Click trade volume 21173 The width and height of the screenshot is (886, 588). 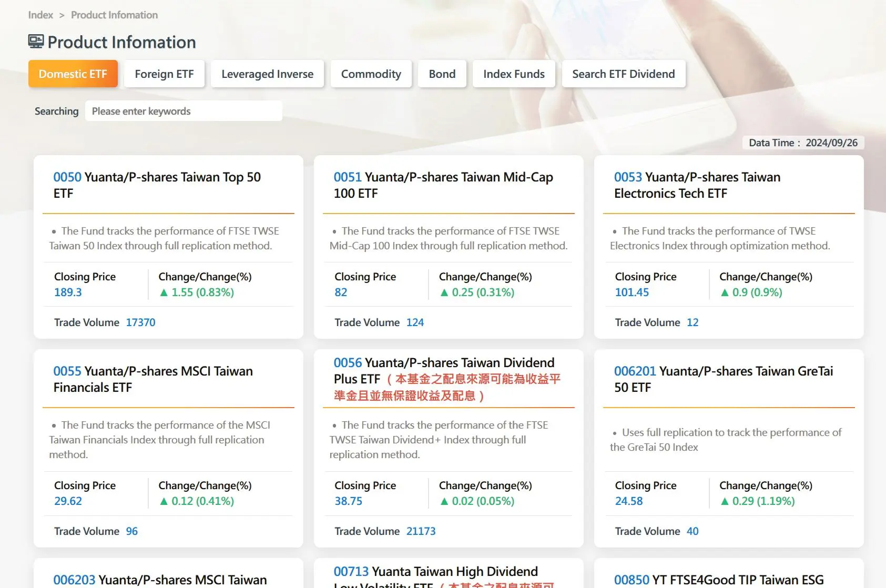[421, 531]
